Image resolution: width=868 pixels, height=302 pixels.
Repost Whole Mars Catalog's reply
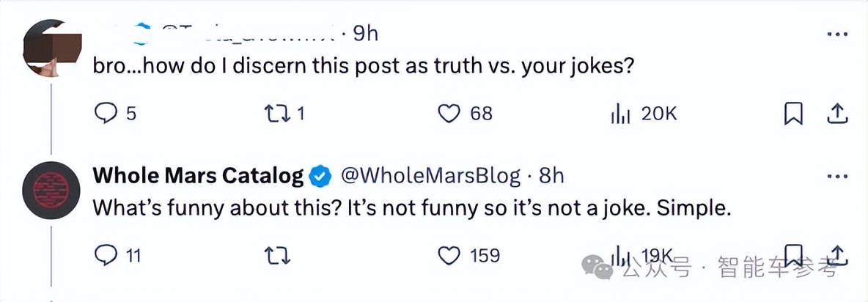[x=277, y=255]
